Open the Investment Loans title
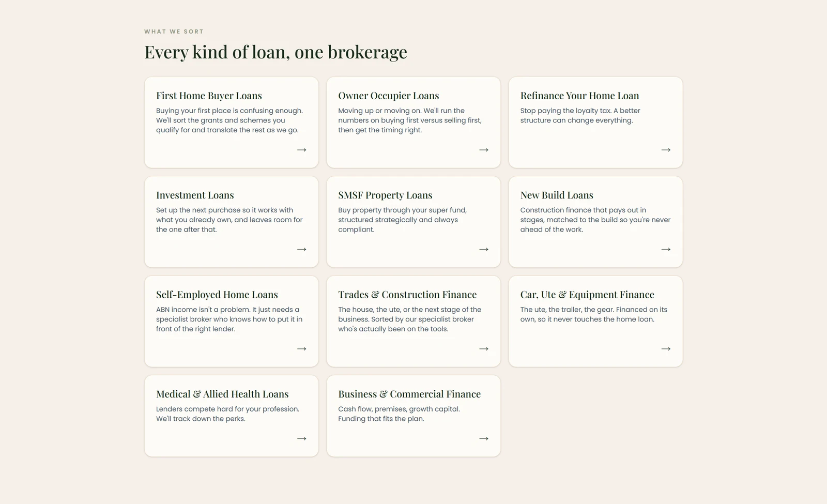Screen dimensions: 827x504 195,195
